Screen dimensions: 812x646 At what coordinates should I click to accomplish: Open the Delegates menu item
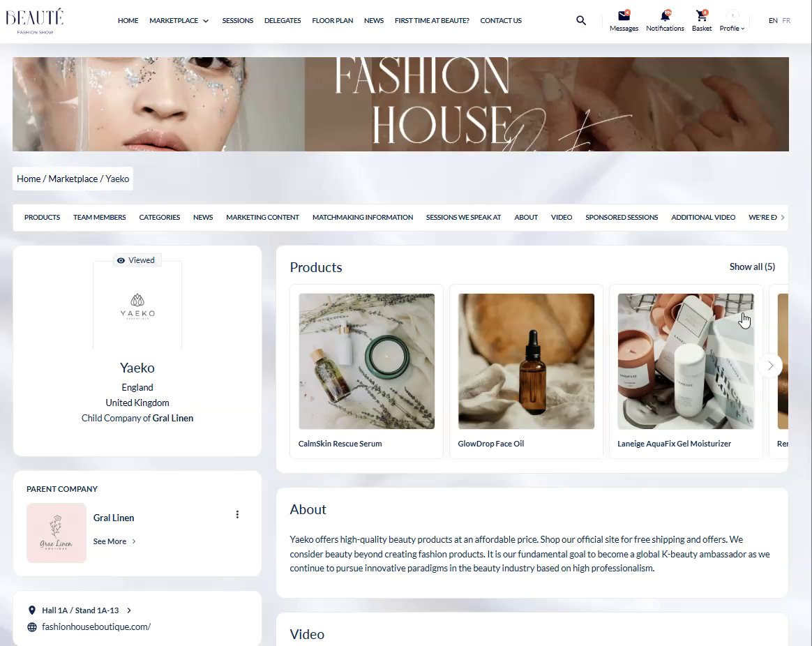coord(283,21)
